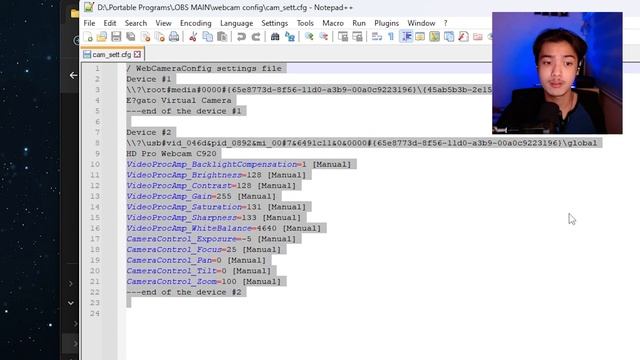Image resolution: width=640 pixels, height=360 pixels.
Task: Open the Window menu
Action: (x=421, y=23)
